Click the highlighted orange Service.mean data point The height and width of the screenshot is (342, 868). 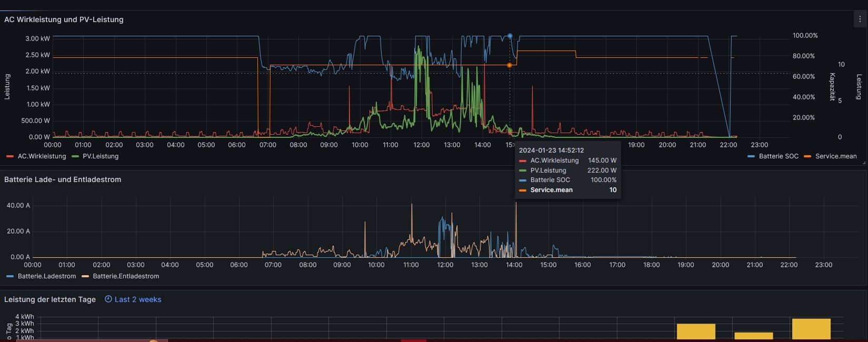tap(510, 65)
